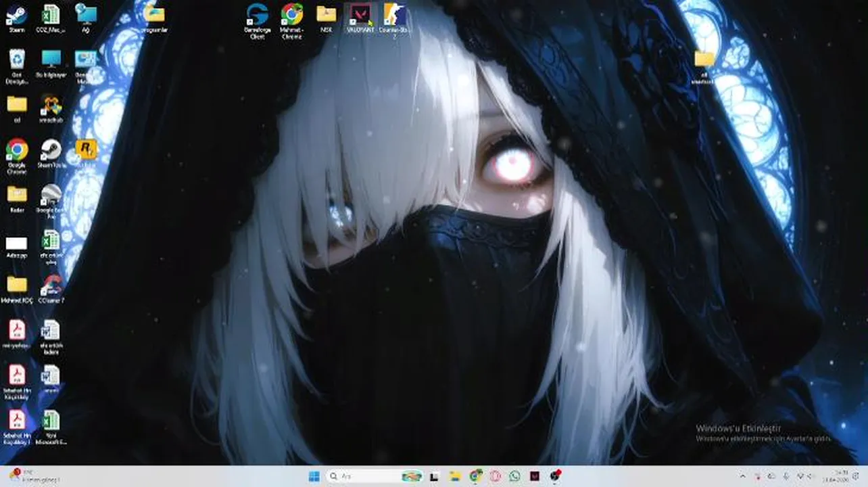Open WhatsApp from taskbar

point(515,476)
